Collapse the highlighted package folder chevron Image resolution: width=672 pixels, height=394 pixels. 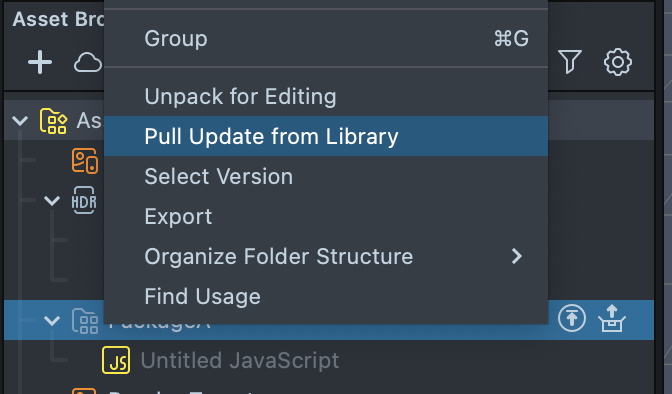[x=52, y=320]
